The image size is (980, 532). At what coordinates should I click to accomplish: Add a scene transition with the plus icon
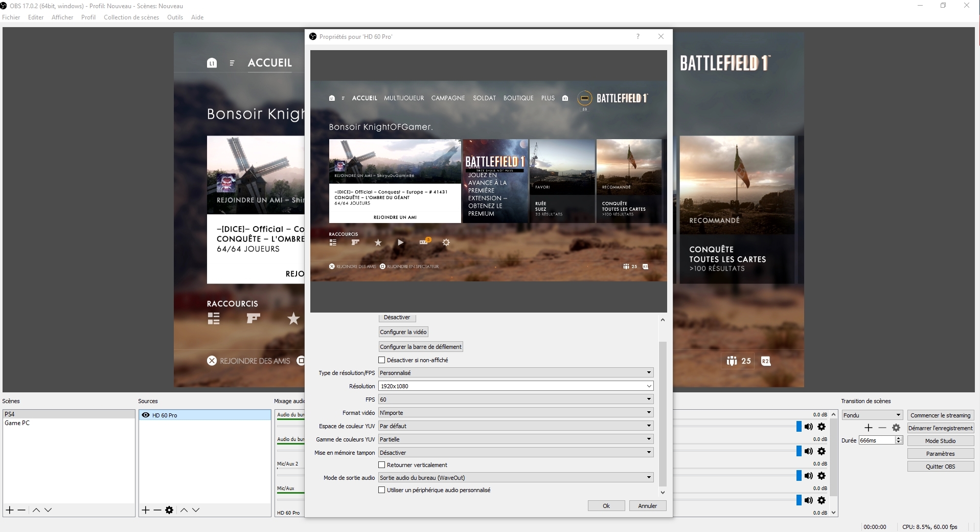[x=869, y=428]
